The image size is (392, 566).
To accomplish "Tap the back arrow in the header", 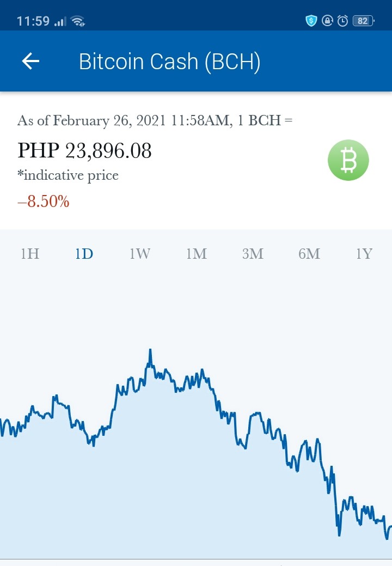I will (x=30, y=60).
